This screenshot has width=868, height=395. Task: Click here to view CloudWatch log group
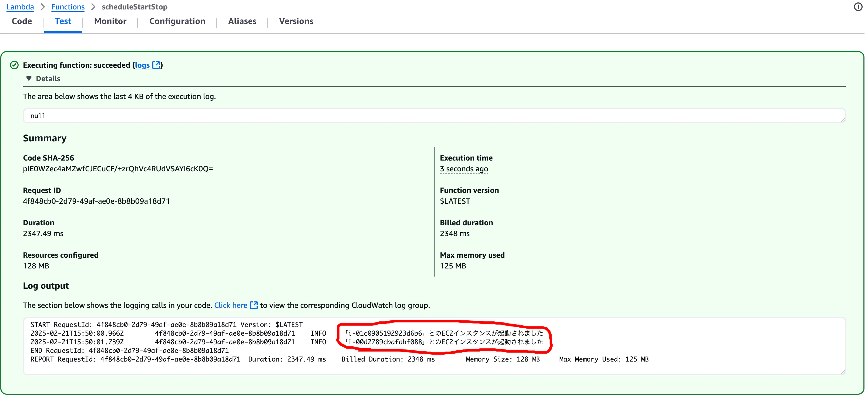(x=231, y=305)
